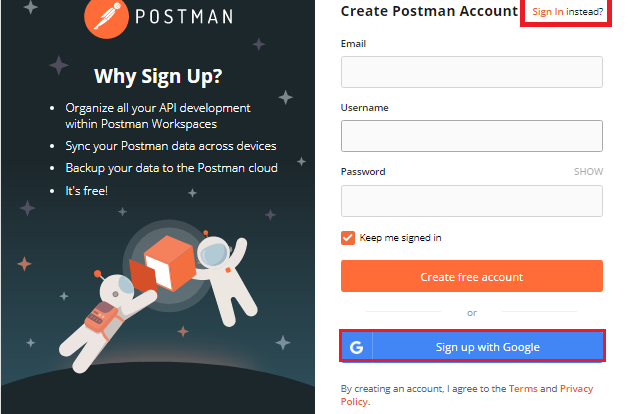Focus the Username input field
Viewport: 629px width, 414px height.
471,135
